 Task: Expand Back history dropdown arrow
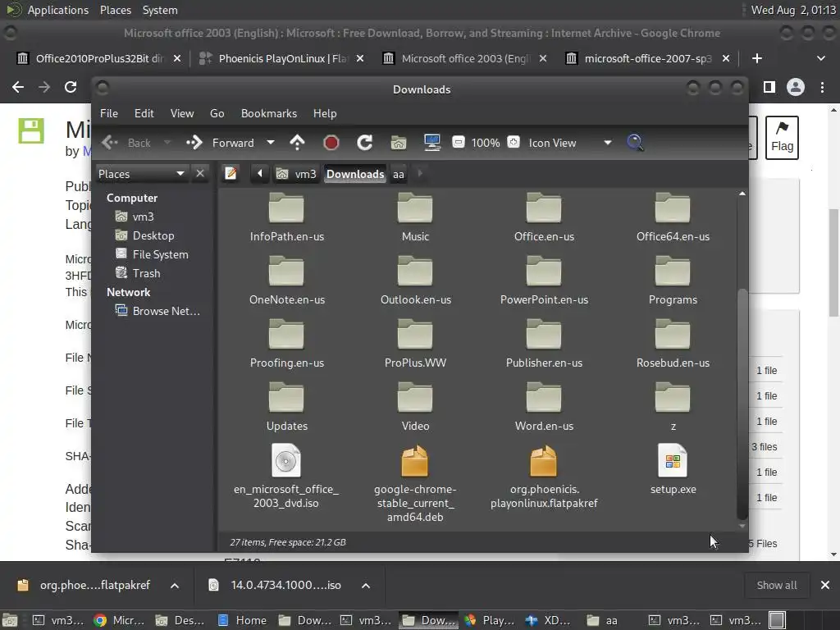[167, 143]
